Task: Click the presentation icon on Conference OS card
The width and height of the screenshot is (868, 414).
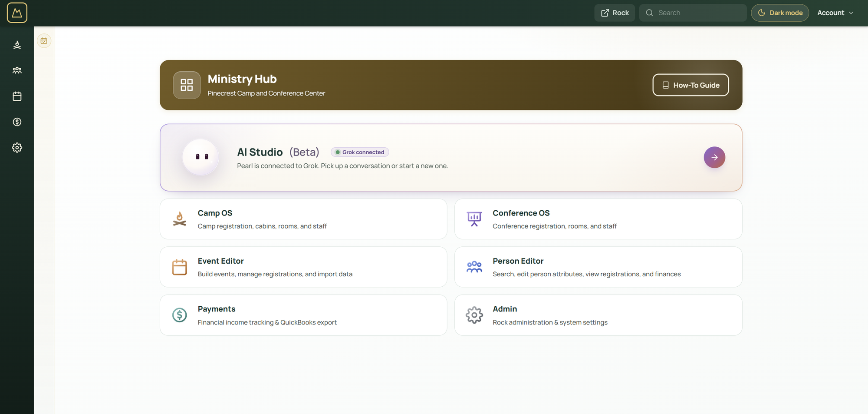Action: 474,219
